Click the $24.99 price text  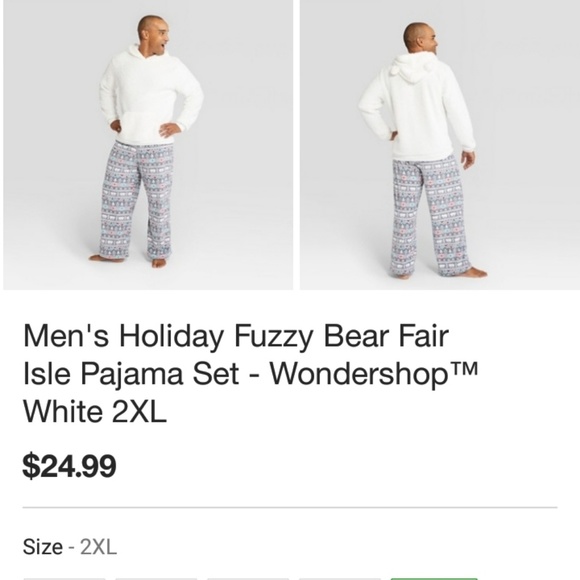pos(70,466)
